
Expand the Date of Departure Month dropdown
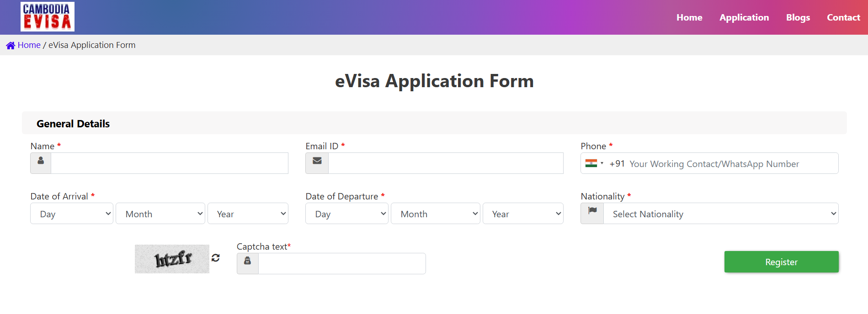pyautogui.click(x=435, y=214)
